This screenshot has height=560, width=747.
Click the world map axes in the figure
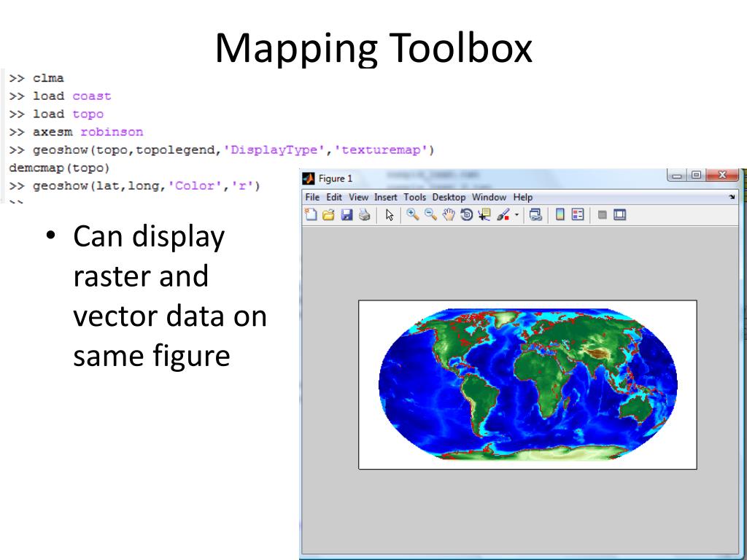pyautogui.click(x=527, y=384)
